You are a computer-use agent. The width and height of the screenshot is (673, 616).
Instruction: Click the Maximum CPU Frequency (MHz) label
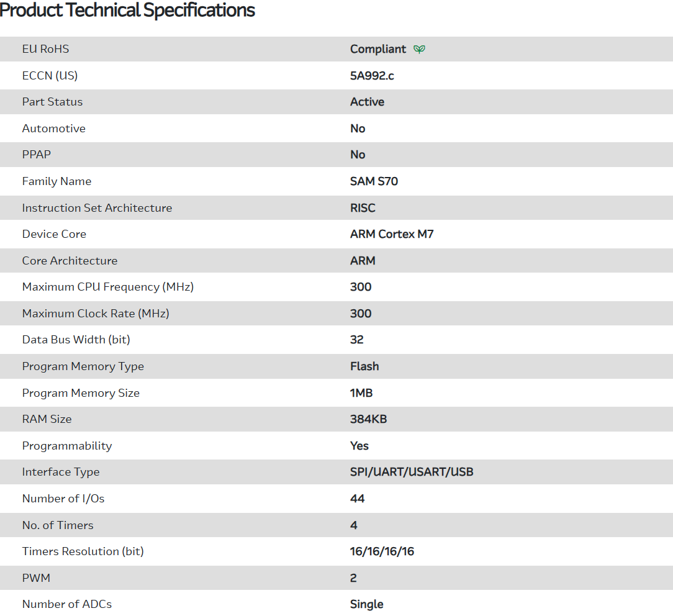(108, 287)
